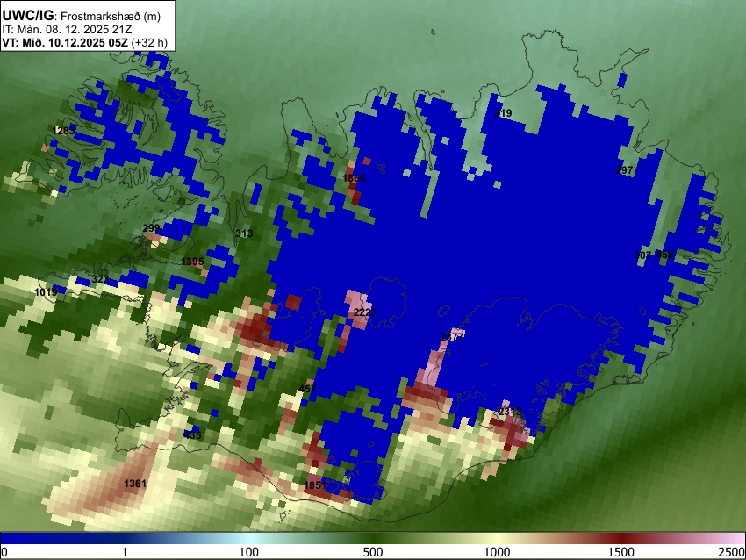Click the map value label 1283
This screenshot has height=560, width=746.
tap(64, 131)
